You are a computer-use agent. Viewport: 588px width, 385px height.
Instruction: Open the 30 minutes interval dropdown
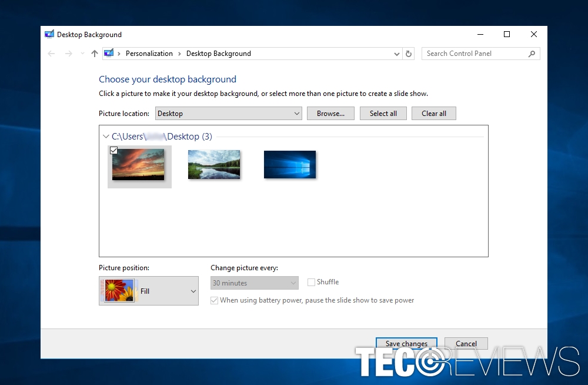[254, 283]
